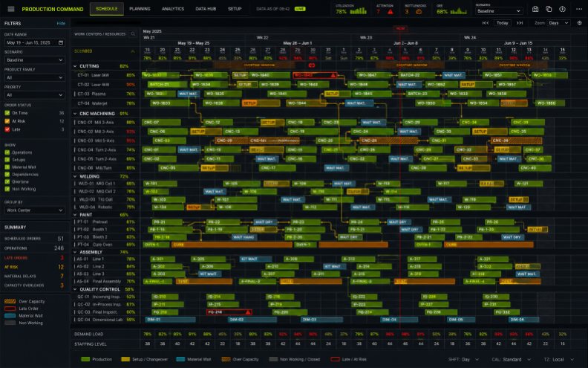
Task: Click the green Production legend swatch in footer
Action: point(85,359)
